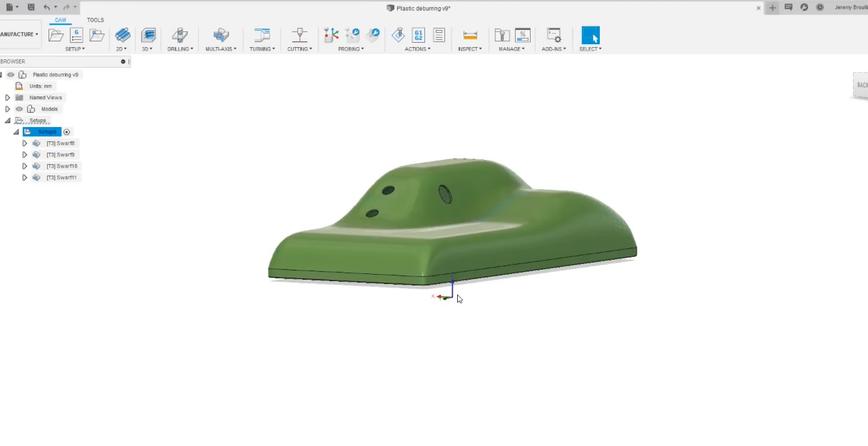Viewport: 868px width, 446px height.
Task: Expand the [T3] Swarf8 operation
Action: point(25,143)
